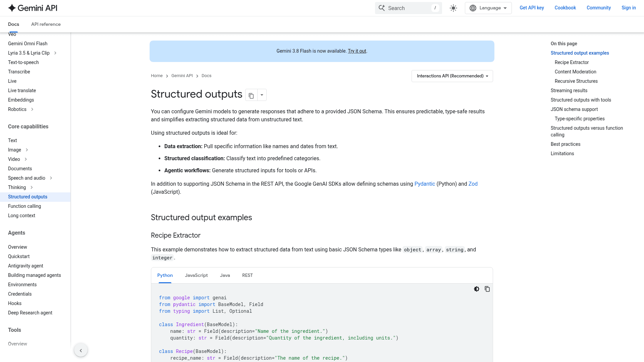Open Building managed agents in sidebar
This screenshot has height=362, width=644.
point(35,275)
